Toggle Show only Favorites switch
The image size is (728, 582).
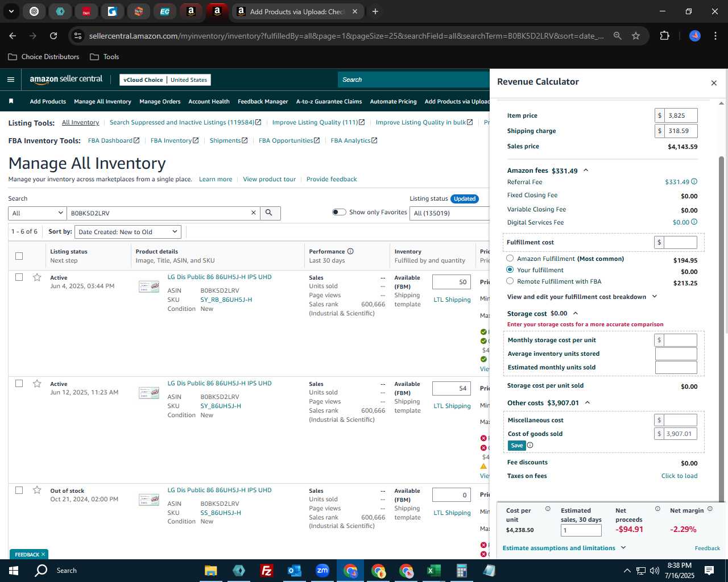tap(339, 212)
